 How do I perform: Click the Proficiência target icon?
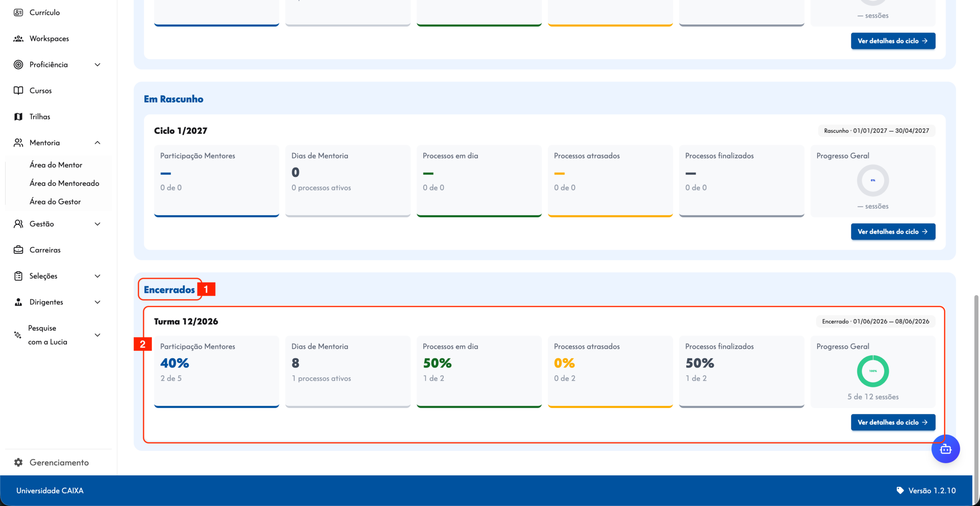click(x=18, y=65)
